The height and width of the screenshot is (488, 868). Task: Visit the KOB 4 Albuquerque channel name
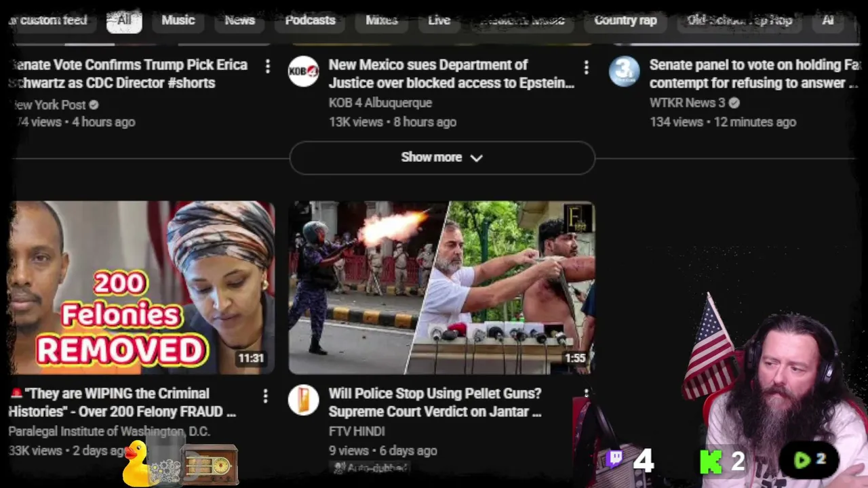click(x=380, y=103)
